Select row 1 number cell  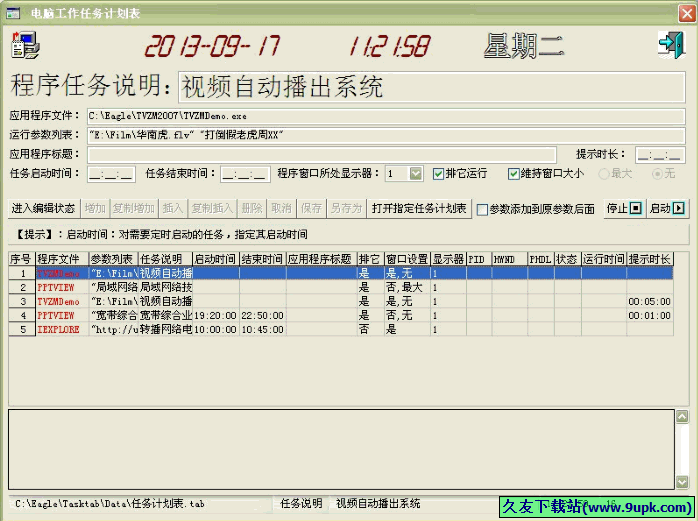(x=22, y=273)
